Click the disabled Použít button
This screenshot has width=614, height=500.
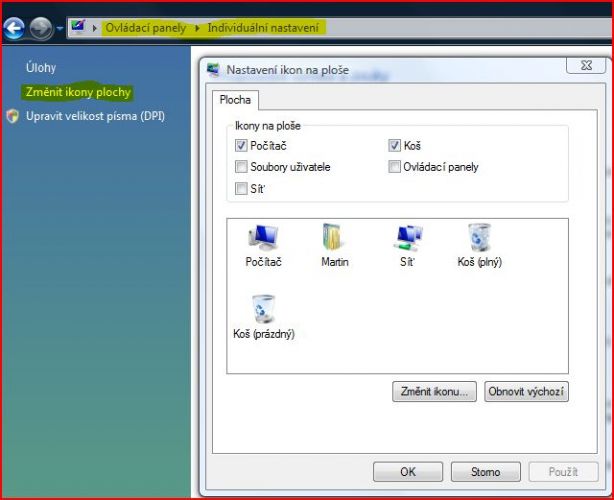(x=563, y=472)
